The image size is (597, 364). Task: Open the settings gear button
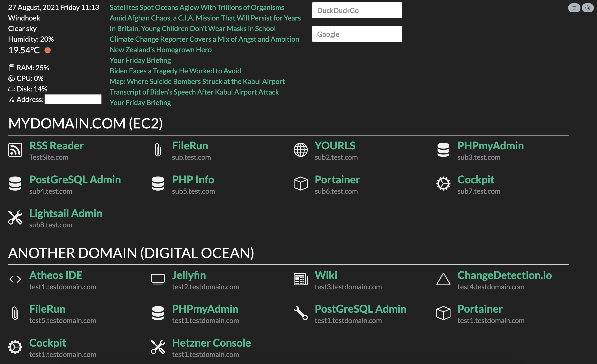[588, 8]
